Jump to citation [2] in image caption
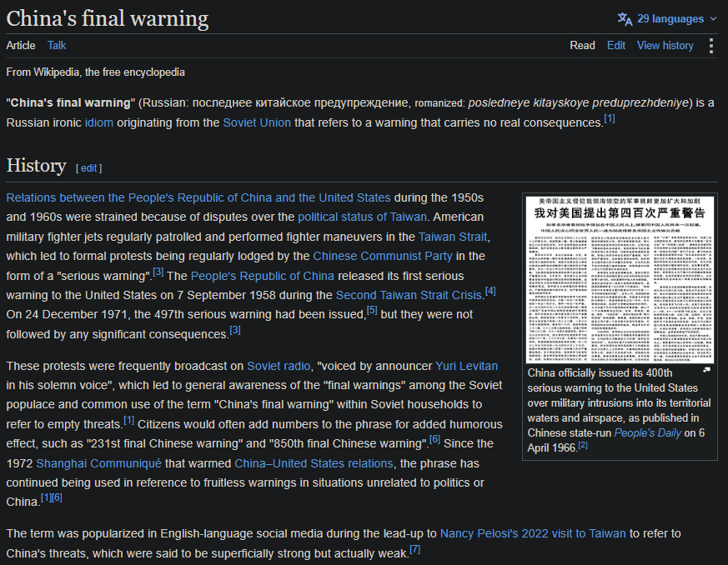728x565 pixels. click(583, 445)
